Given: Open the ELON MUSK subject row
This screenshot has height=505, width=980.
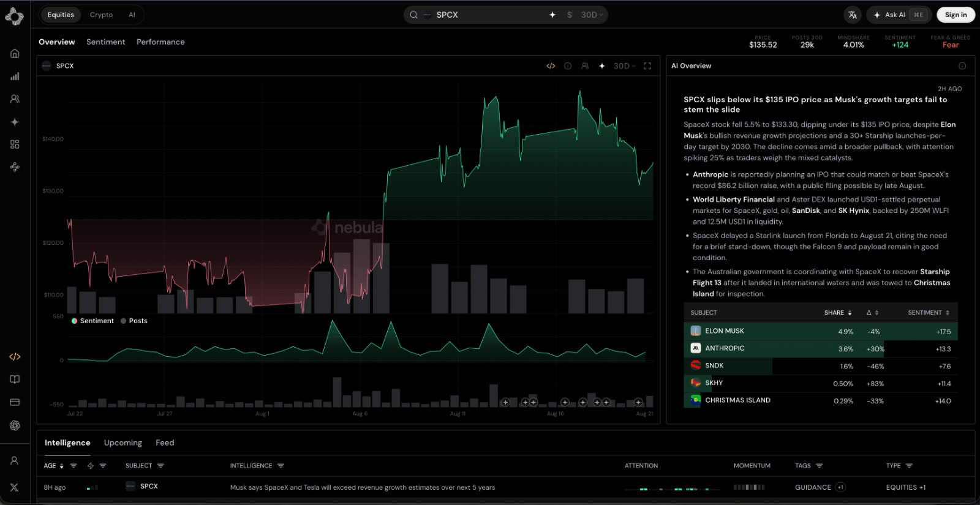Looking at the screenshot, I should (x=820, y=331).
